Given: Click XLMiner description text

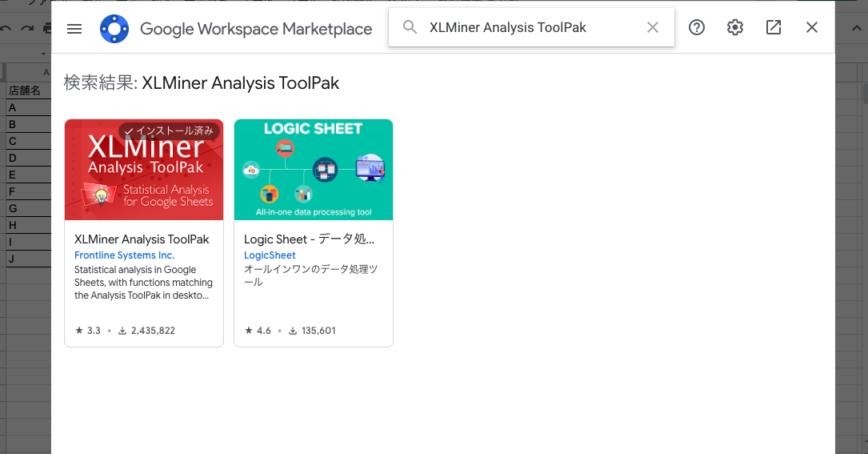Looking at the screenshot, I should 143,282.
